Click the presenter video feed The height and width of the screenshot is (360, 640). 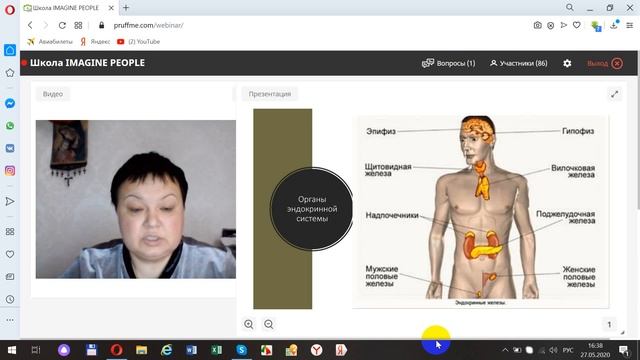(x=136, y=199)
